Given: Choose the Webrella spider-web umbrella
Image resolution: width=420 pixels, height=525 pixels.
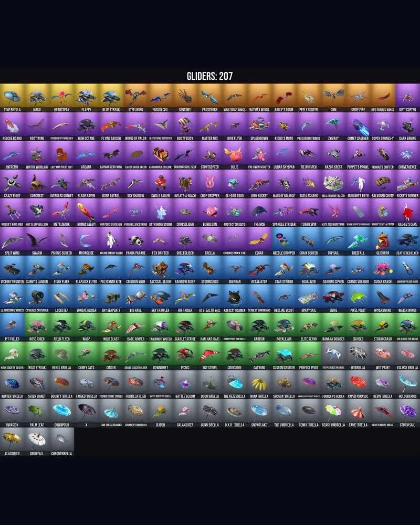Looking at the screenshot, I should click(358, 355).
